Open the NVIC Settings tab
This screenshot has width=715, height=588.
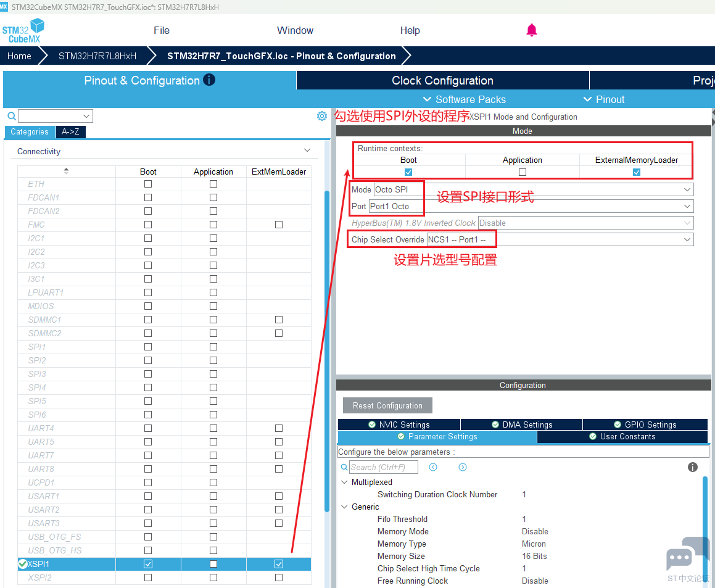[x=399, y=424]
